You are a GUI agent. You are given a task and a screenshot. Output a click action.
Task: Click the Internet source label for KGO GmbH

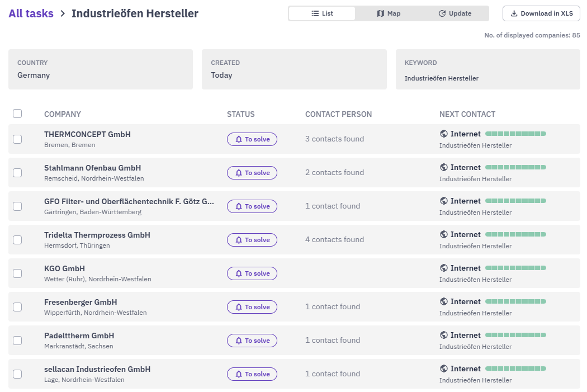[x=465, y=268]
